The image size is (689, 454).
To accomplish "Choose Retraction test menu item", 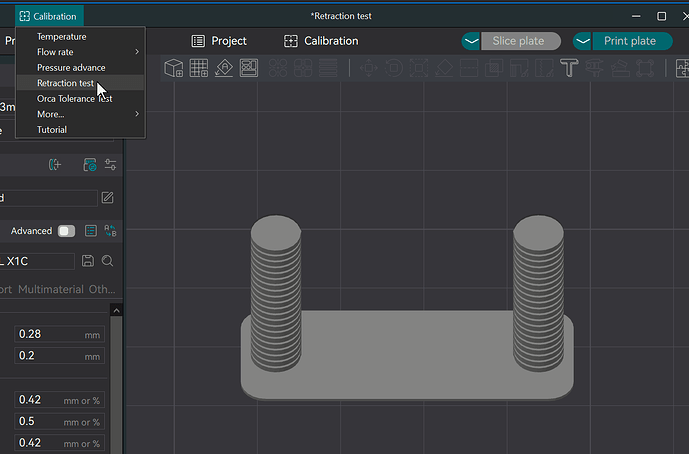I will (80, 83).
